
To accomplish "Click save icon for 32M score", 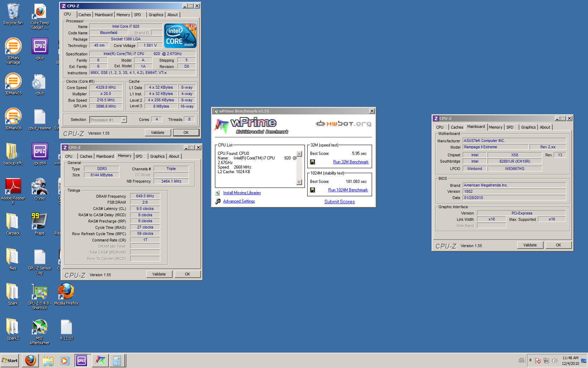I will click(x=312, y=162).
